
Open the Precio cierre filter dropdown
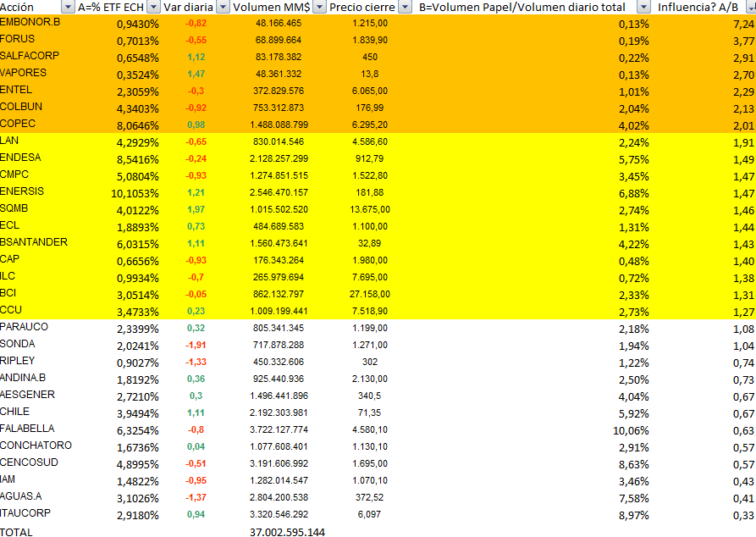point(406,8)
